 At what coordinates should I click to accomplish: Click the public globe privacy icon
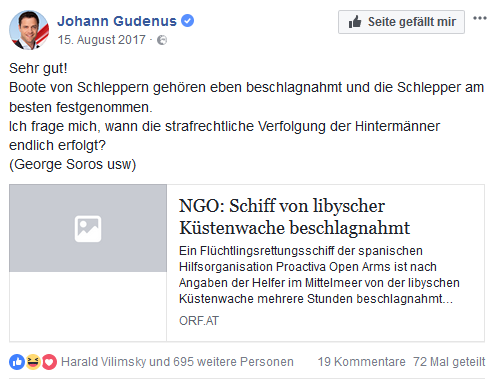(x=162, y=40)
